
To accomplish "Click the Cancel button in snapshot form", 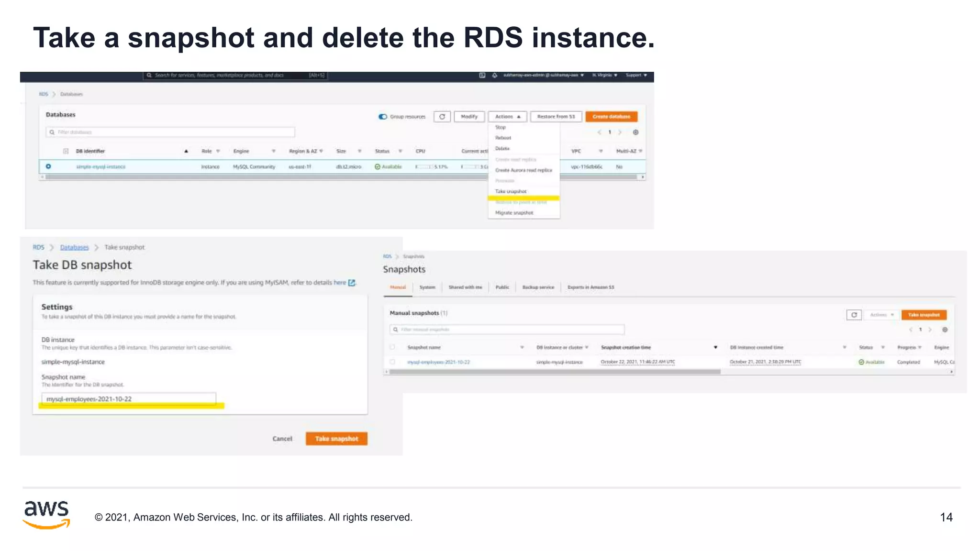I will point(282,439).
